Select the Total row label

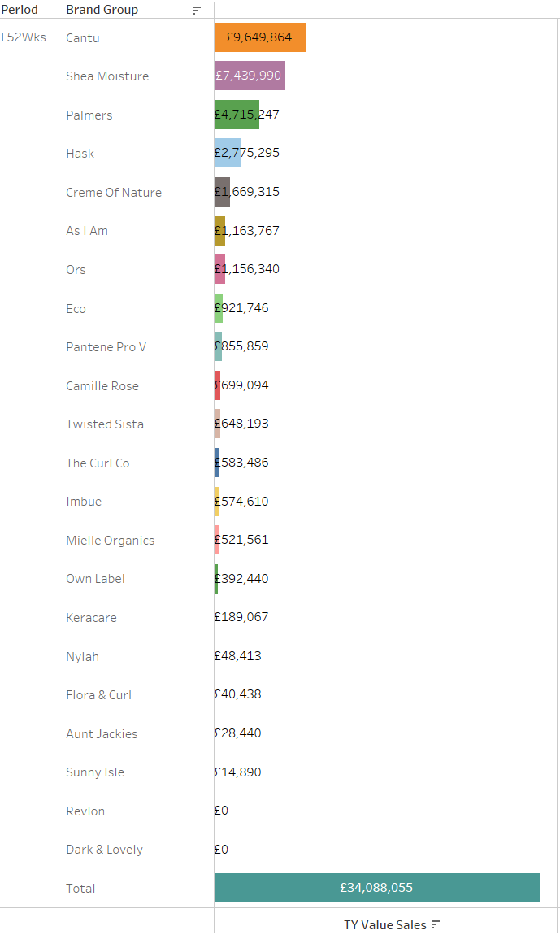click(80, 888)
